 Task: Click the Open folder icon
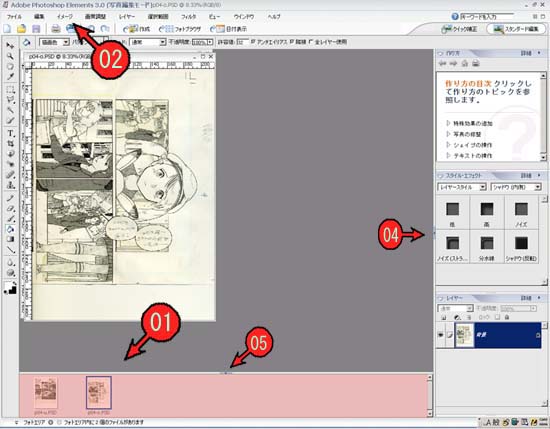(21, 29)
